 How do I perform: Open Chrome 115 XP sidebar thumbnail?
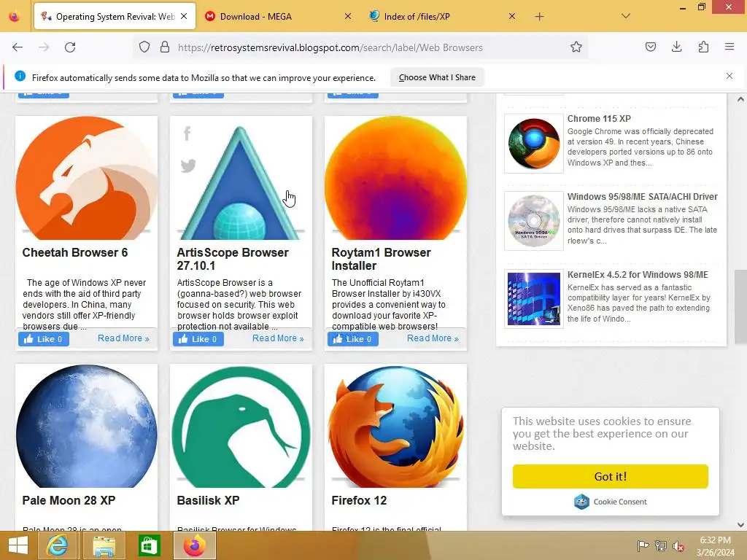(x=533, y=144)
